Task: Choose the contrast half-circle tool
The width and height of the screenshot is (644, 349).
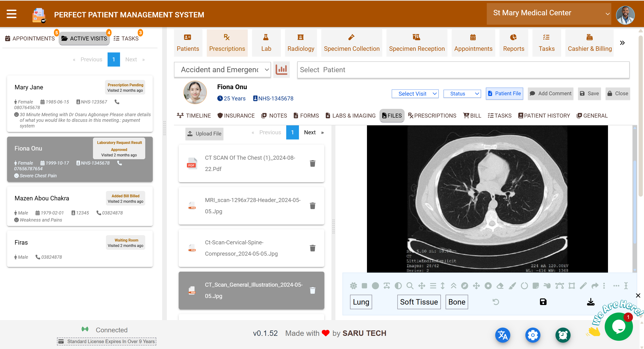Action: (x=398, y=286)
